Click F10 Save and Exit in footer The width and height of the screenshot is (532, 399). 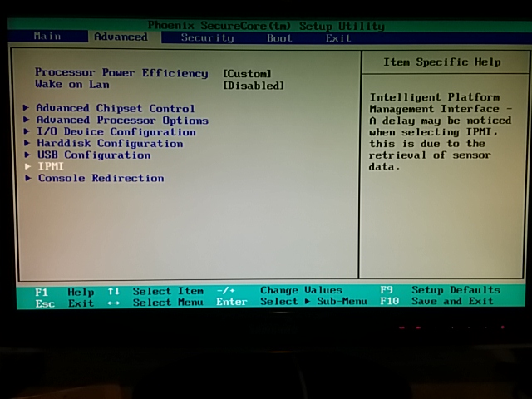436,301
